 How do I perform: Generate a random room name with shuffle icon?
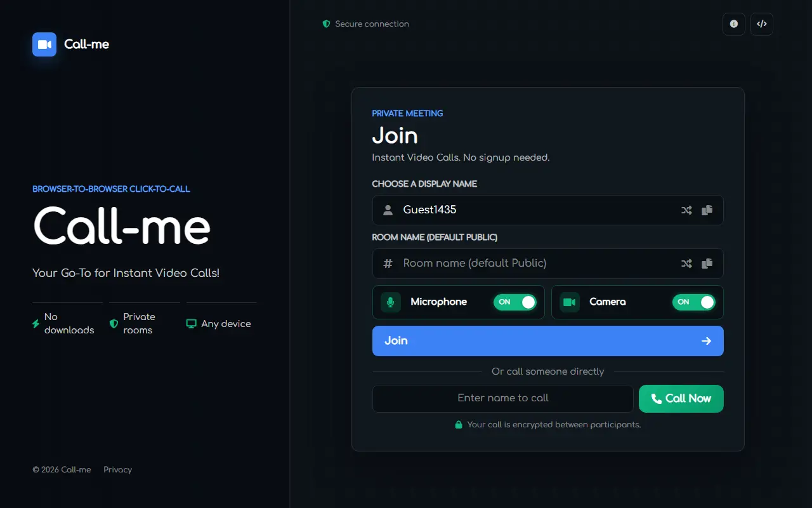click(686, 264)
